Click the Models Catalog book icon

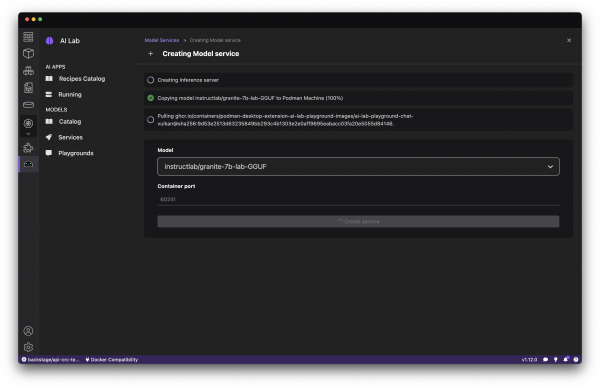[49, 122]
